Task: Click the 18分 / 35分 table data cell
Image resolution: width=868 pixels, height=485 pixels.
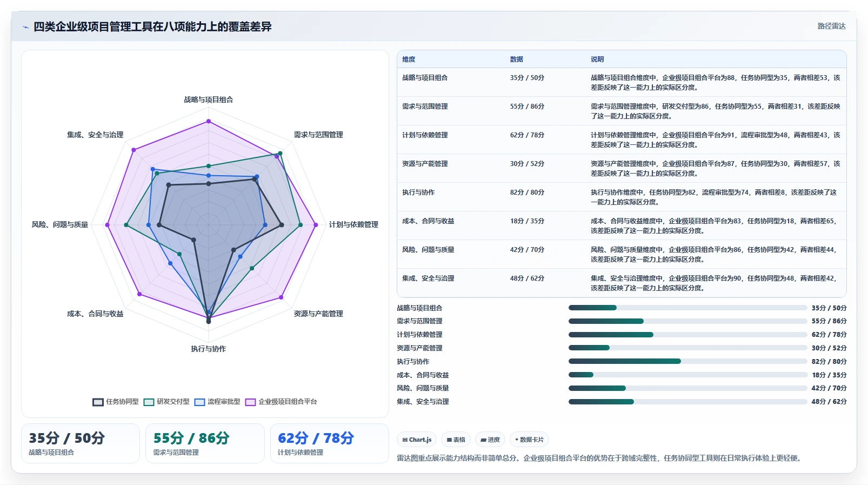Action: click(527, 221)
